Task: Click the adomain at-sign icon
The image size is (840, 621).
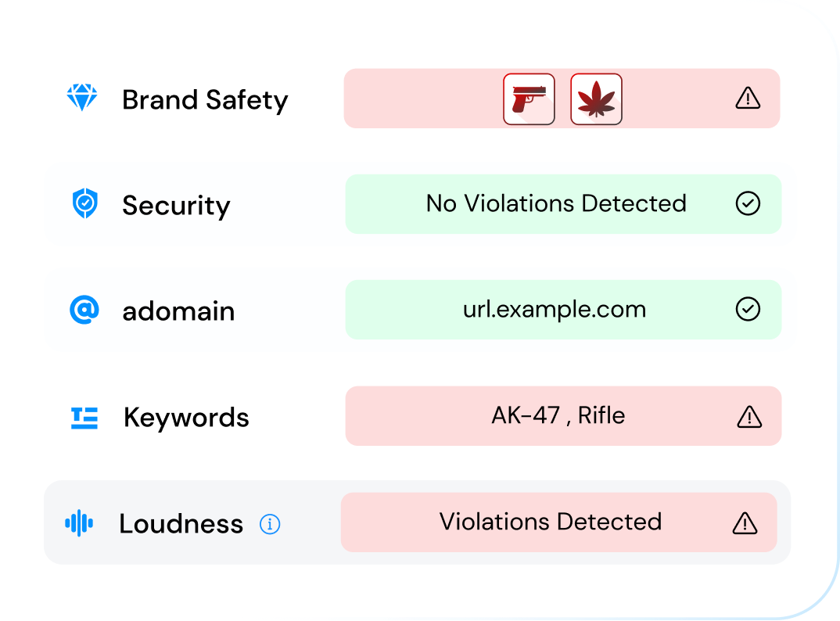Action: tap(84, 310)
